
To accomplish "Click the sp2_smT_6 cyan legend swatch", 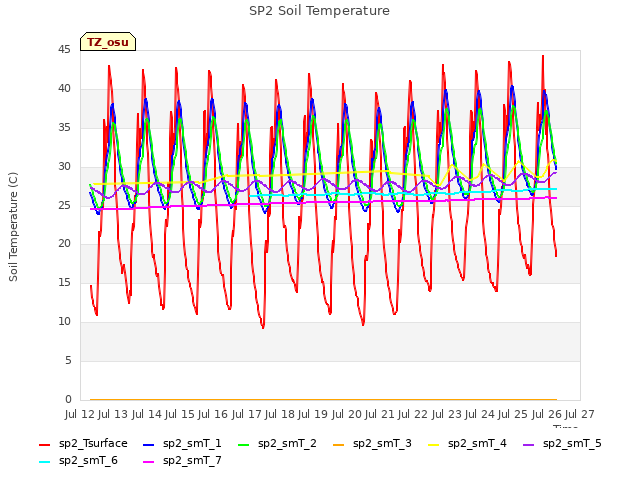I will click(x=44, y=462).
